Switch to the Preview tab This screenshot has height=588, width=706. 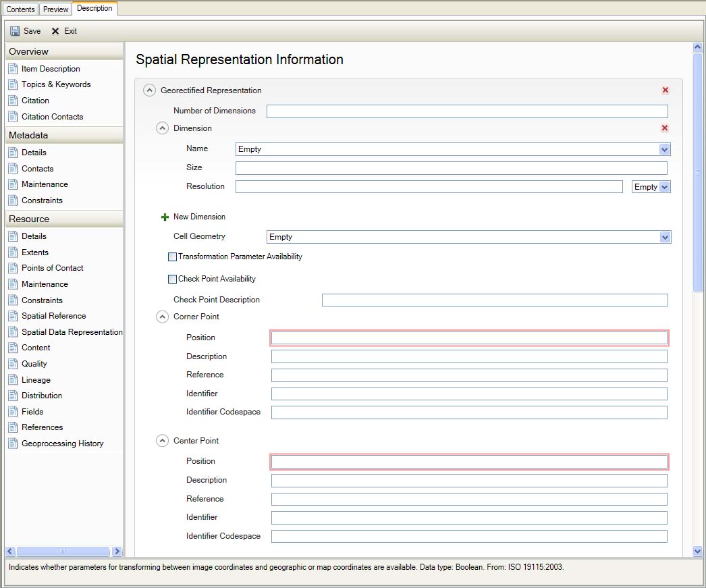(55, 9)
